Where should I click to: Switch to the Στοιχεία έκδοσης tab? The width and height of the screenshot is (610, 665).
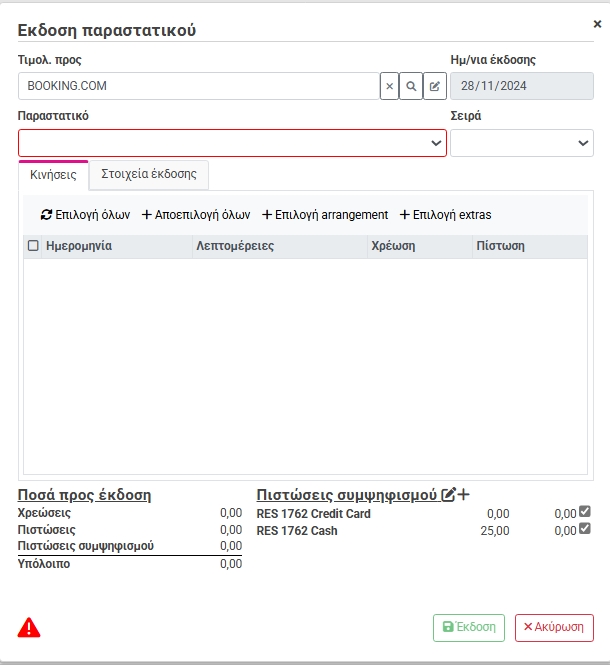coord(149,174)
